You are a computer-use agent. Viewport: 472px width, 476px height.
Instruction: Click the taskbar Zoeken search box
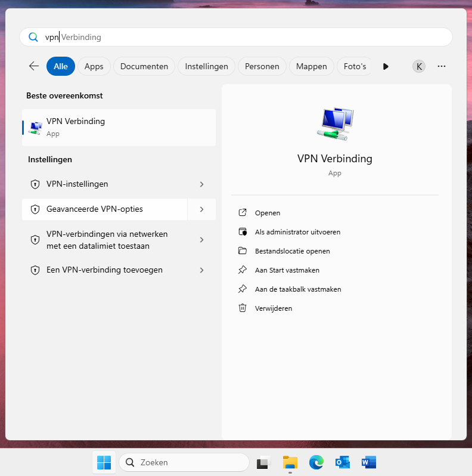(x=184, y=462)
